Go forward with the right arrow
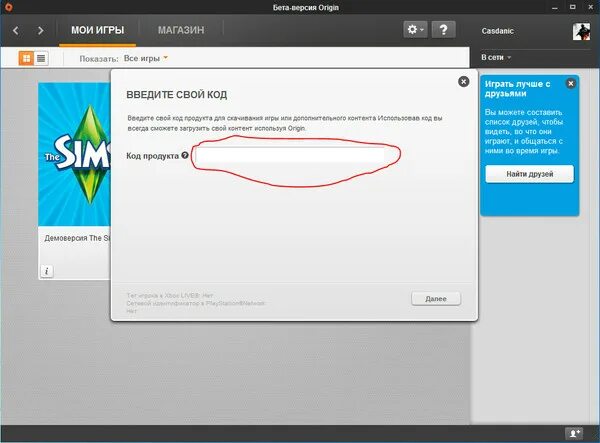The image size is (600, 443). click(40, 30)
